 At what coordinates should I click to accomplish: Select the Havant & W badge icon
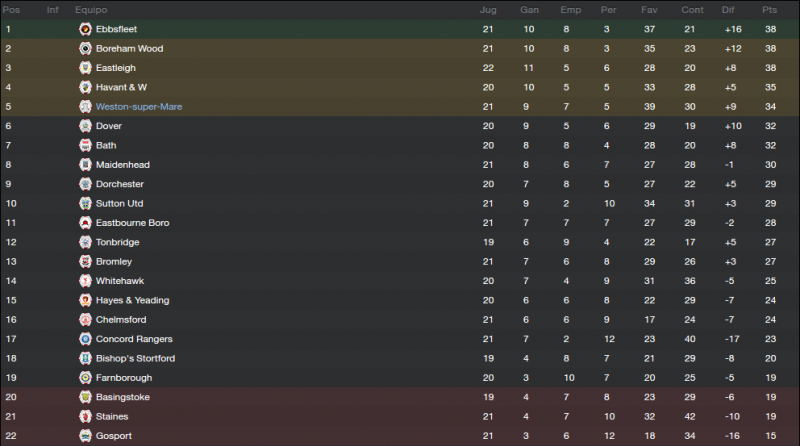85,87
